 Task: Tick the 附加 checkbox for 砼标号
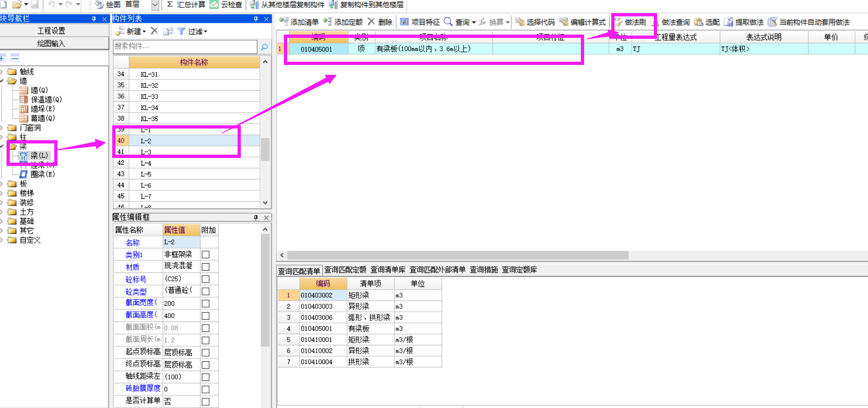[x=205, y=279]
